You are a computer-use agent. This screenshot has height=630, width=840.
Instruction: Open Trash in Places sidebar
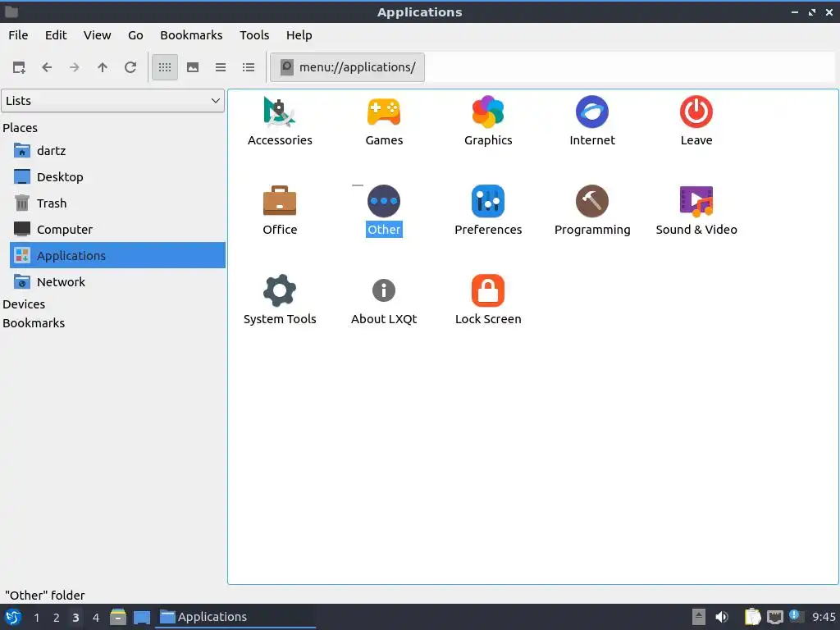point(117,203)
